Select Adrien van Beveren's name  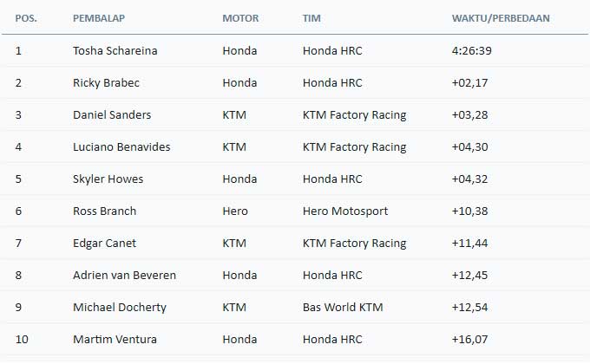pyautogui.click(x=124, y=276)
